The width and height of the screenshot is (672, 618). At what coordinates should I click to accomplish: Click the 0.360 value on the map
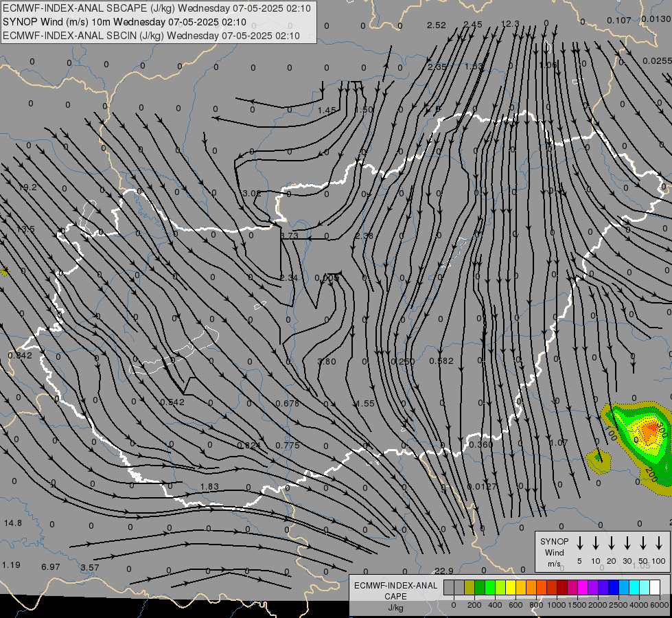click(481, 445)
